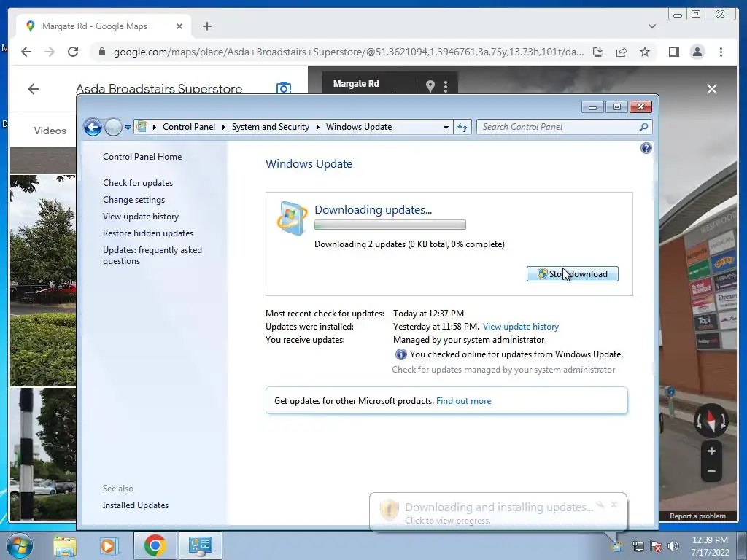Screen dimensions: 747x560
Task: Click the location pin on Margate Rd card
Action: (x=430, y=86)
